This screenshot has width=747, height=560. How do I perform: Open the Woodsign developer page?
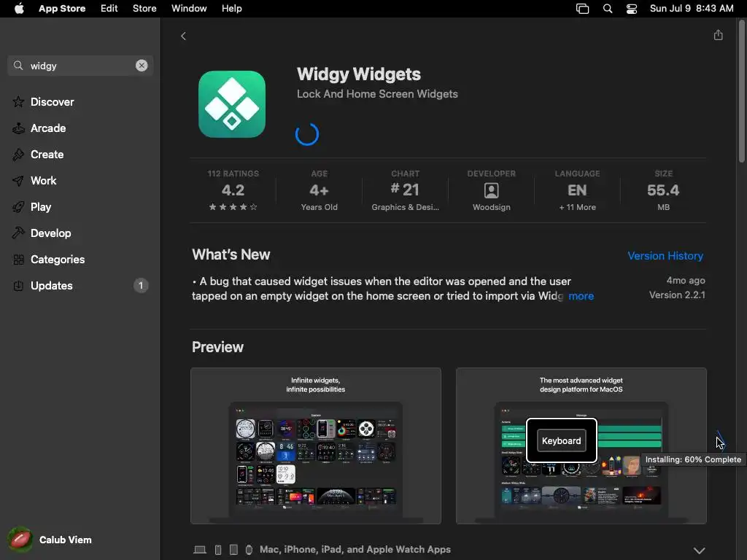tap(491, 190)
